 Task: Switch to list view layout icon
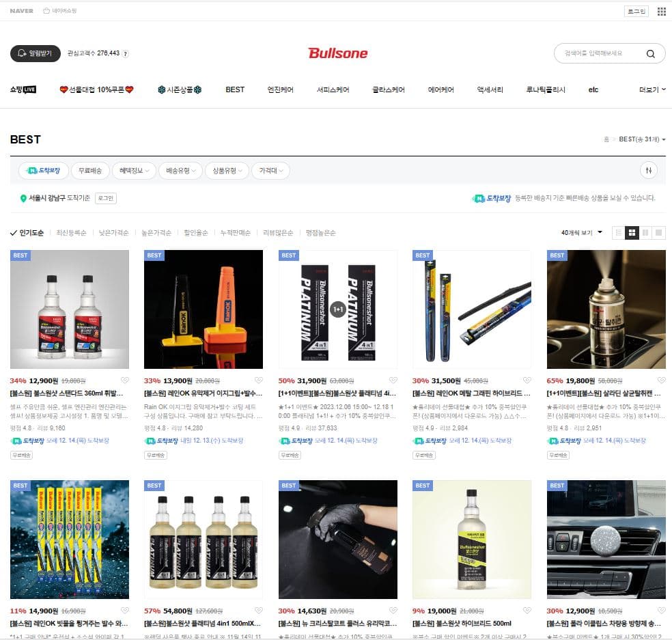pyautogui.click(x=619, y=233)
